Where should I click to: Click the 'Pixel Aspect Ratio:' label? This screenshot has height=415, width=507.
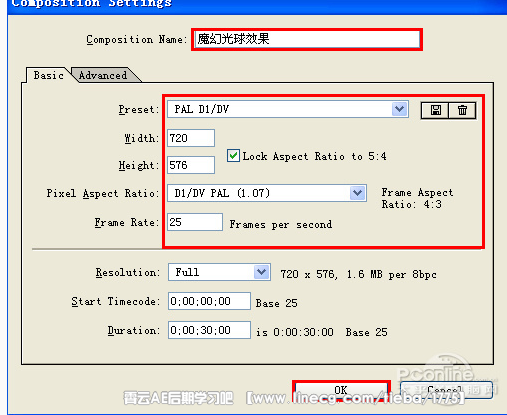(102, 193)
